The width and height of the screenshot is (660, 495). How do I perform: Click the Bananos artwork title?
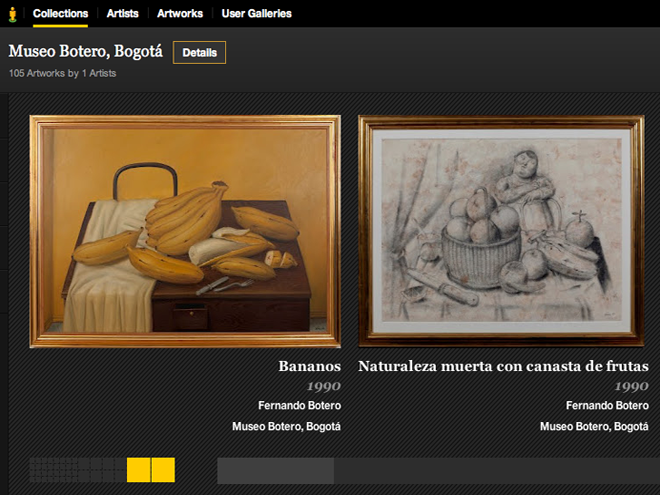309,367
